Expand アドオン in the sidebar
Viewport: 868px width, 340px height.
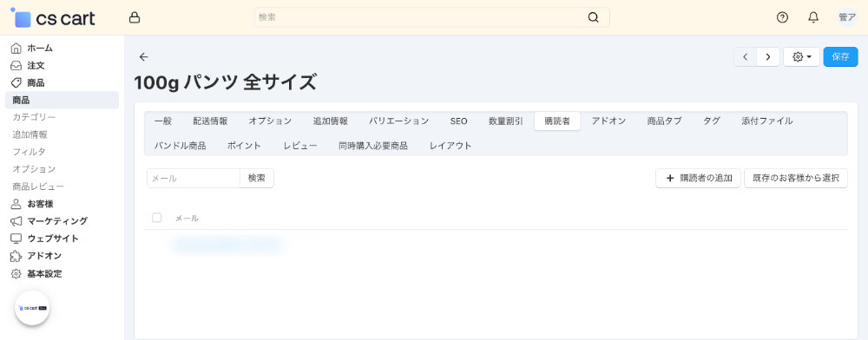pyautogui.click(x=44, y=256)
